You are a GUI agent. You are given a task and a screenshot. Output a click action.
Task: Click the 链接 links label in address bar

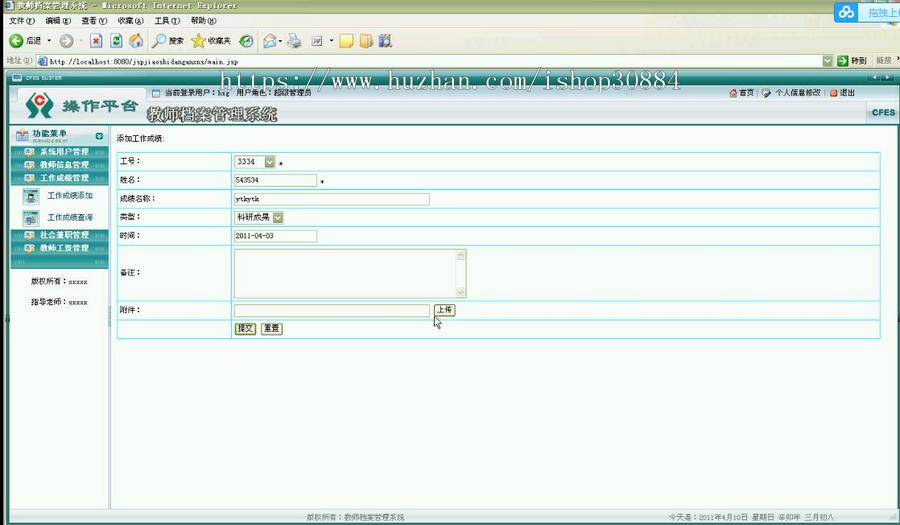pyautogui.click(x=884, y=61)
